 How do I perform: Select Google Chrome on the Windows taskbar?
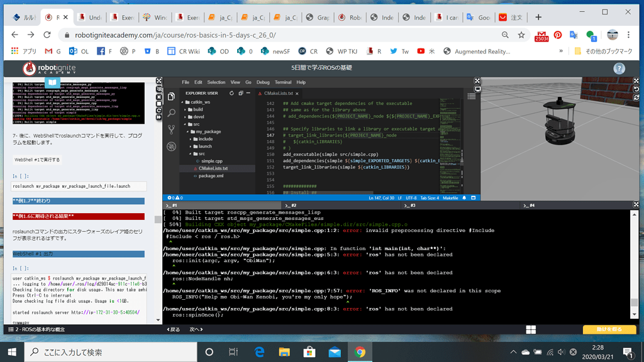(x=360, y=352)
